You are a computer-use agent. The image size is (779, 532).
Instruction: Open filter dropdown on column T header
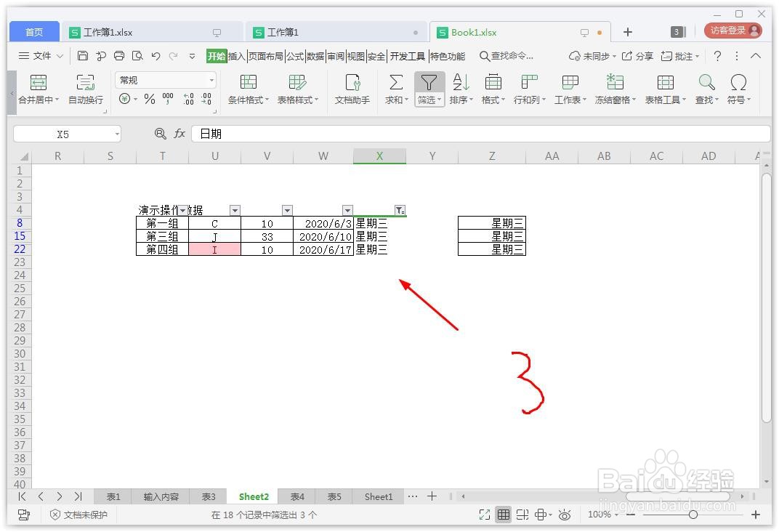[183, 211]
